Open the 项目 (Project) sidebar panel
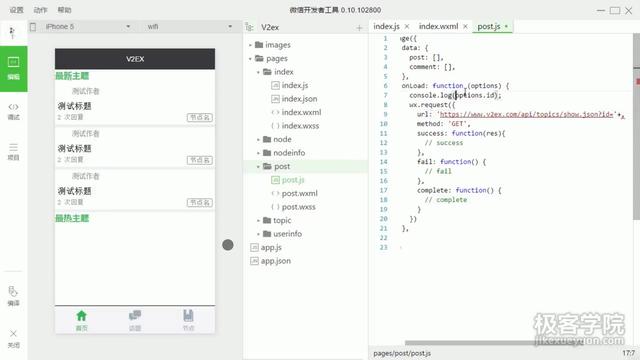Image resolution: width=640 pixels, height=360 pixels. tap(13, 151)
